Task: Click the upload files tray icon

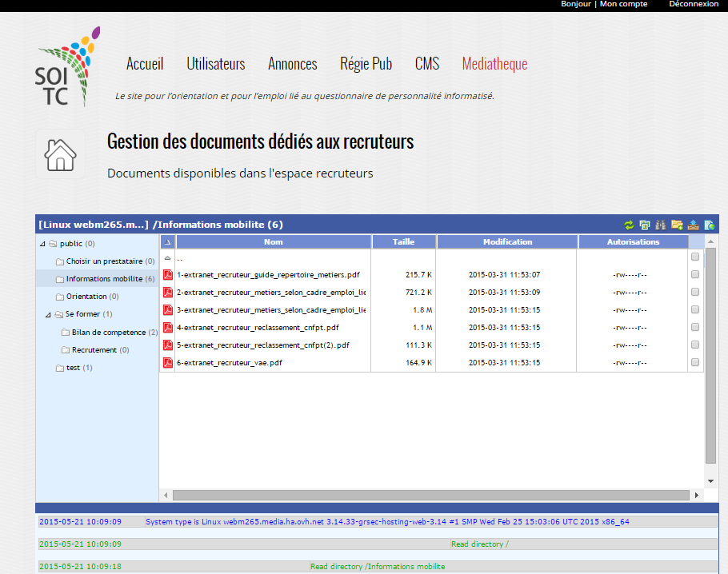Action: [693, 225]
